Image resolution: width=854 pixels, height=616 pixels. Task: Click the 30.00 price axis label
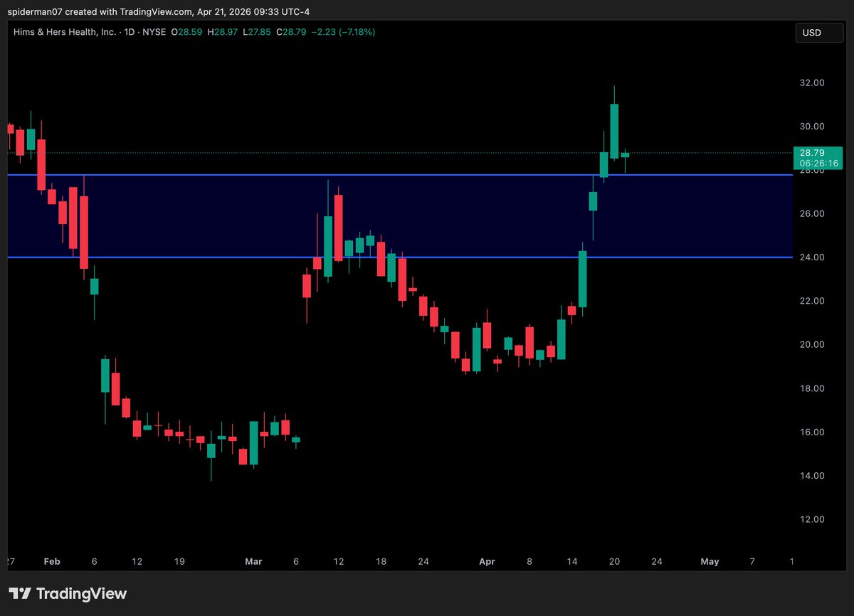tap(812, 127)
